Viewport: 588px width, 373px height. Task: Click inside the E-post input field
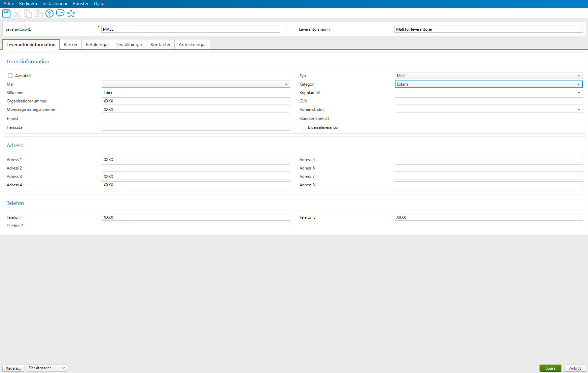(196, 118)
